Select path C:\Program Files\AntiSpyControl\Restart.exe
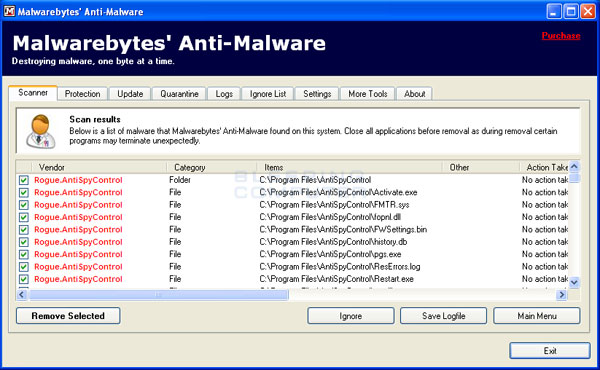600x370 pixels. point(336,279)
